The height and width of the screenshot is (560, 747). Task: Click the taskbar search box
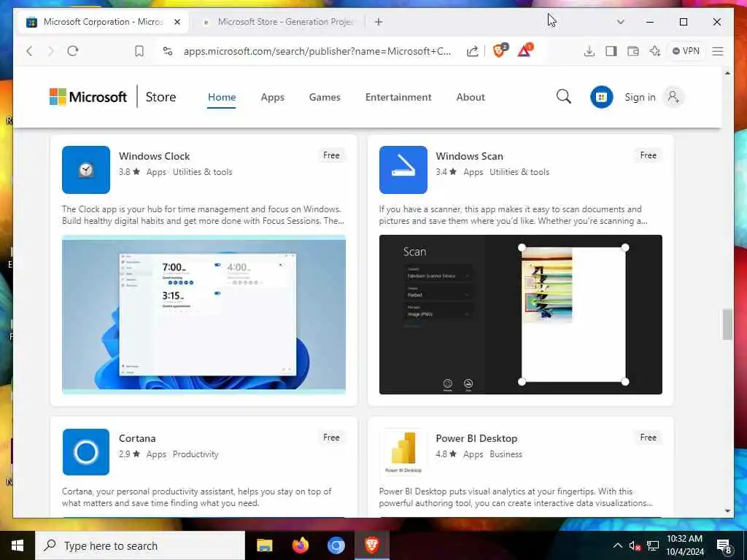click(x=140, y=545)
